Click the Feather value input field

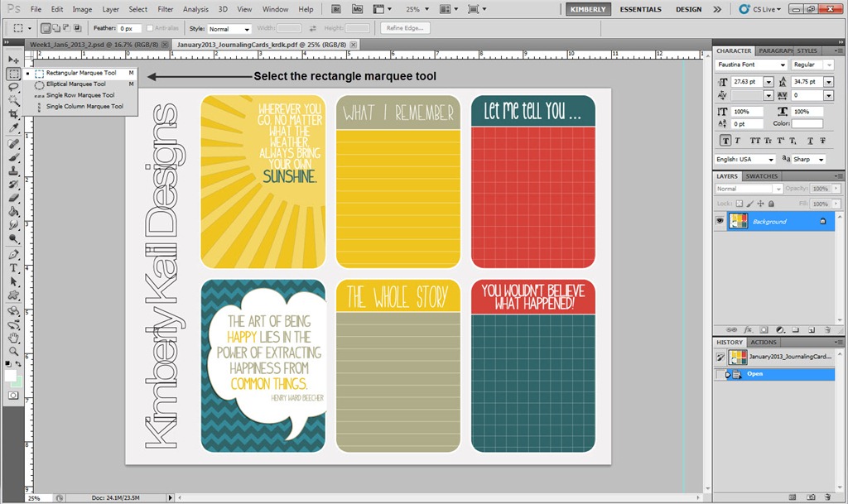pos(128,28)
